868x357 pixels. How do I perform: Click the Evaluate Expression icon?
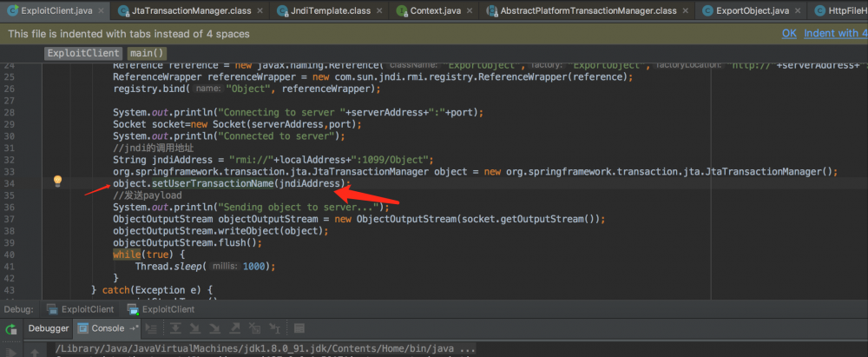(x=299, y=328)
